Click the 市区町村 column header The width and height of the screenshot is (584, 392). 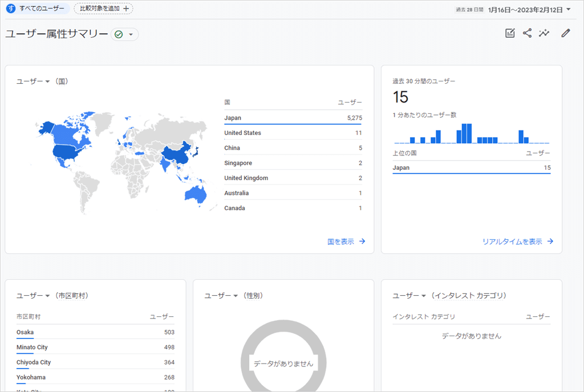(x=29, y=316)
